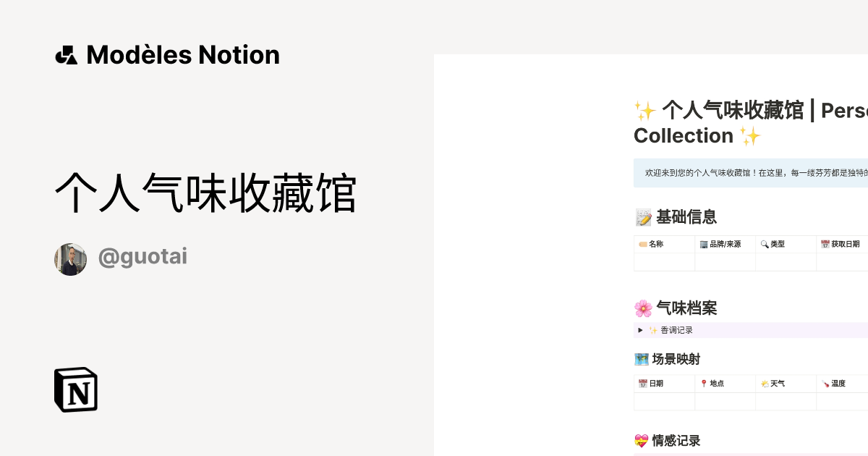Click the magnifying glass icon in 类型 column
This screenshot has height=456, width=868.
(x=765, y=244)
